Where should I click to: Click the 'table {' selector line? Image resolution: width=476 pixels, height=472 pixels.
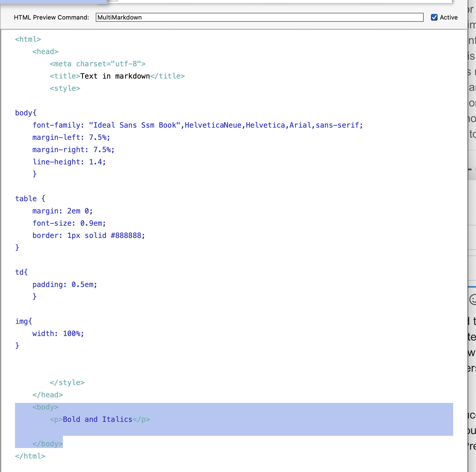(30, 199)
